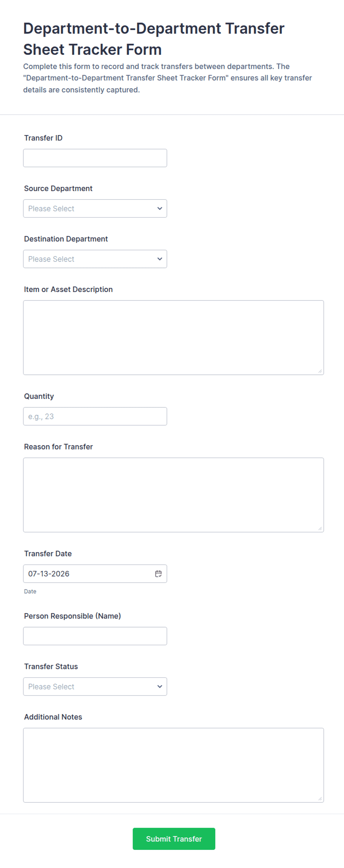The height and width of the screenshot is (868, 344).
Task: Click the Source Department dropdown chevron
Action: [160, 208]
